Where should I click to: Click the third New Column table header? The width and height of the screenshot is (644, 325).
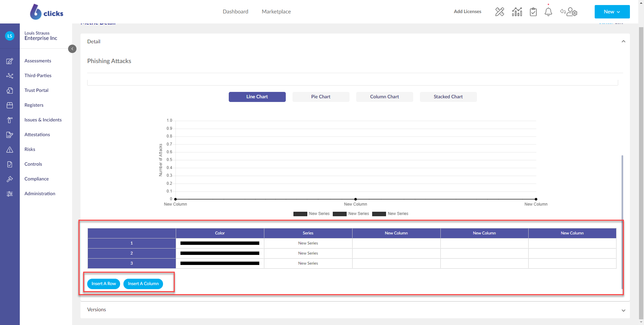click(x=572, y=233)
